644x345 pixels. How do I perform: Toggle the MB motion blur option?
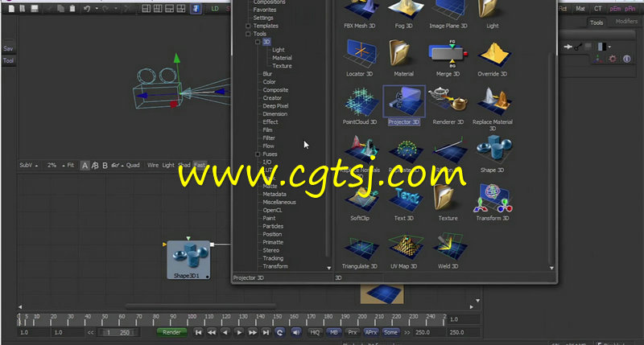point(333,332)
